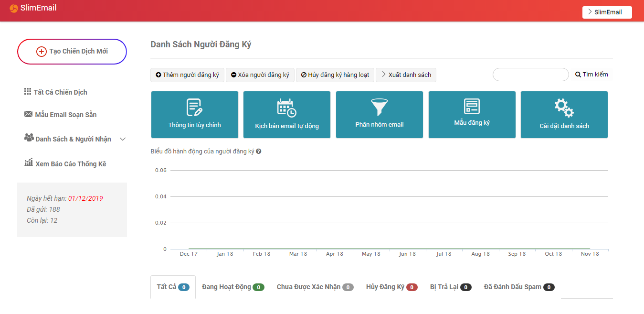Select the Phân nhóm email funnel icon
The height and width of the screenshot is (314, 644).
point(379,107)
